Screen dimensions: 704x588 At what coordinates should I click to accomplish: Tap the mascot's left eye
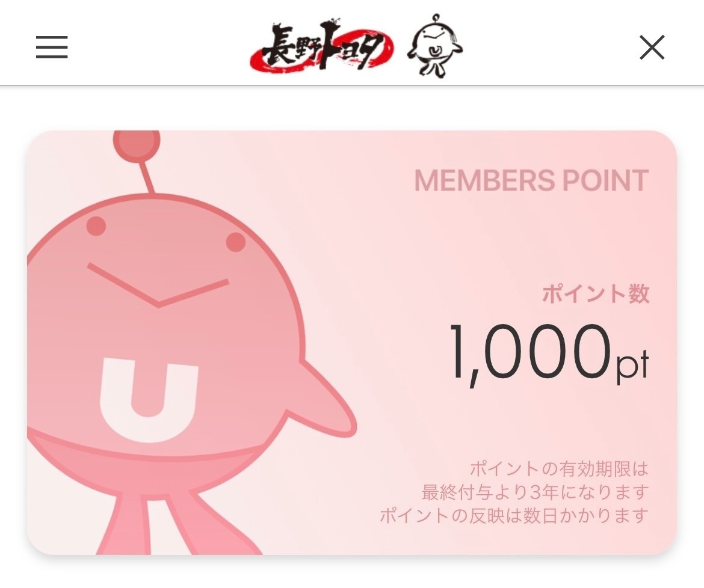coord(96,225)
